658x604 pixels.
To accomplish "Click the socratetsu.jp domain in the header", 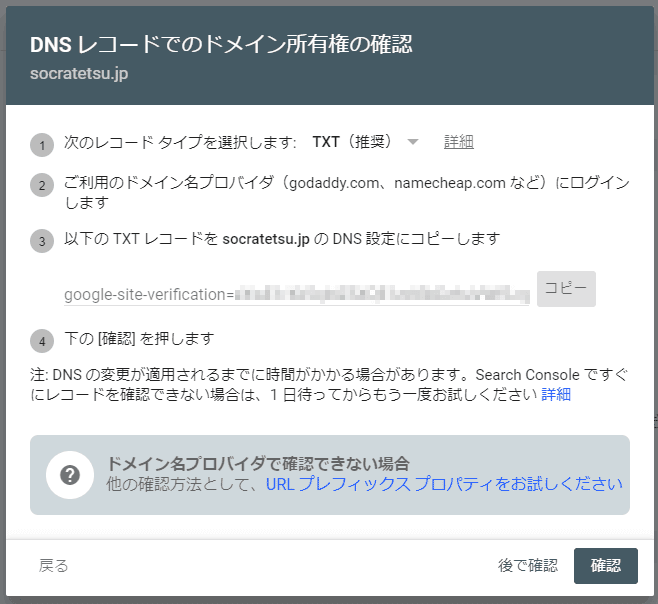I will (x=79, y=73).
